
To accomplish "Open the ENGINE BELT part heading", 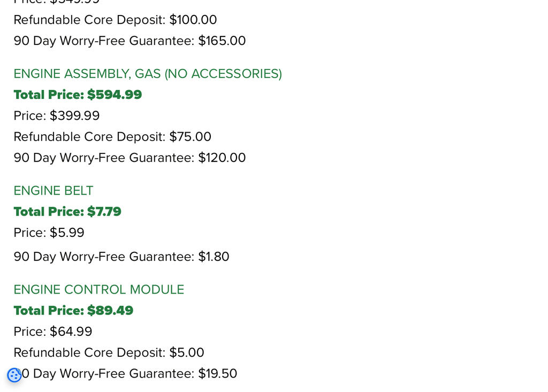I will pos(54,191).
